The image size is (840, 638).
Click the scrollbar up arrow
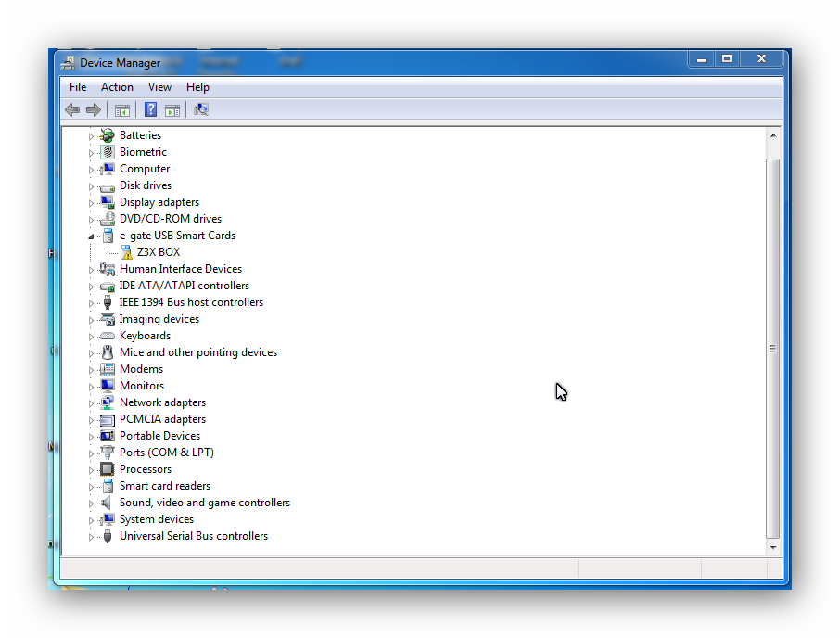click(x=773, y=135)
